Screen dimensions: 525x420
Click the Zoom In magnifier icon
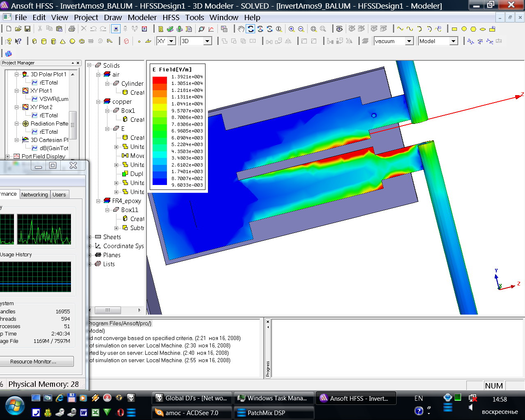292,29
